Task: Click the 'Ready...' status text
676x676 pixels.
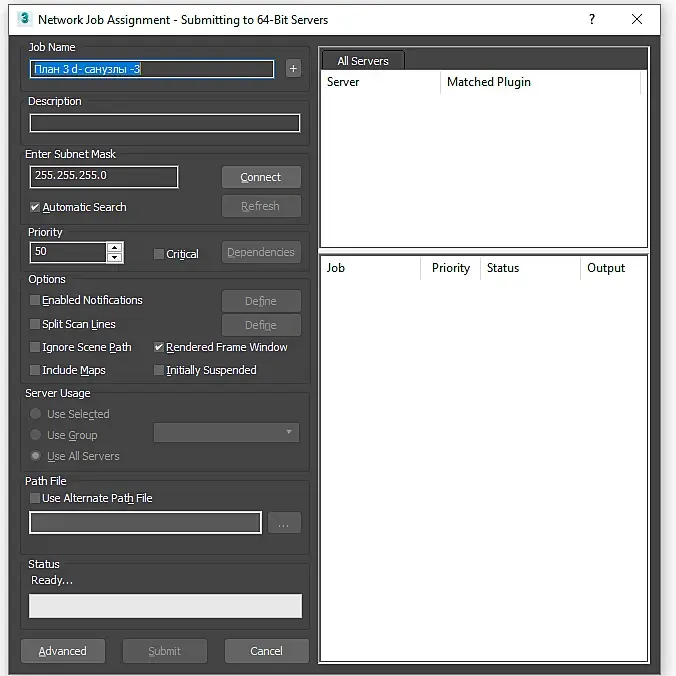Action: pos(52,580)
